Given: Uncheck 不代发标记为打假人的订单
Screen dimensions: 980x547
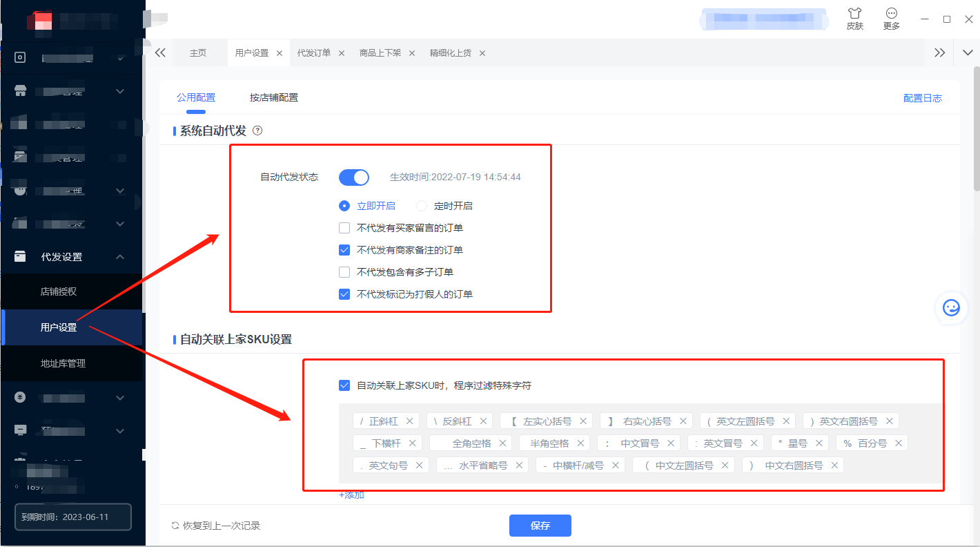Looking at the screenshot, I should coord(344,294).
